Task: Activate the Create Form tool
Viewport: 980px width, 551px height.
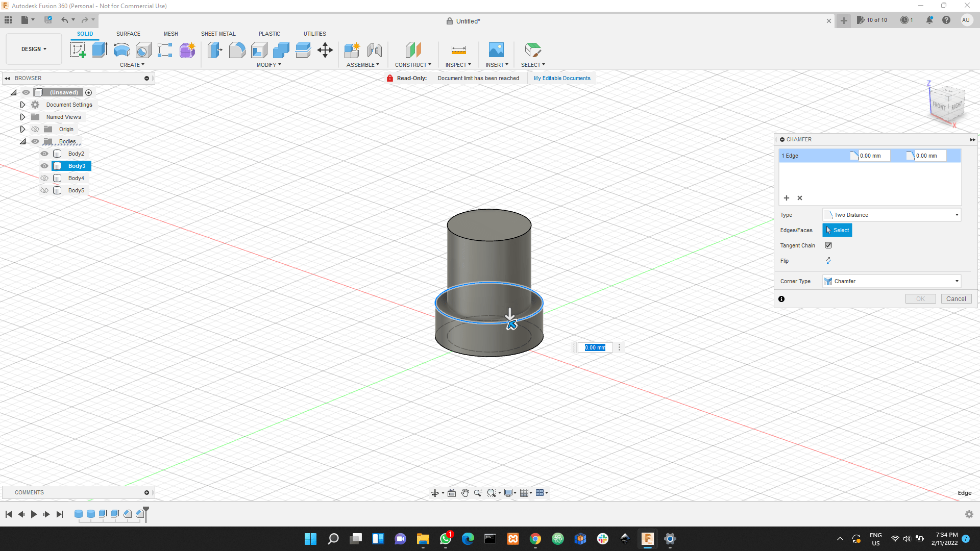Action: click(x=187, y=49)
